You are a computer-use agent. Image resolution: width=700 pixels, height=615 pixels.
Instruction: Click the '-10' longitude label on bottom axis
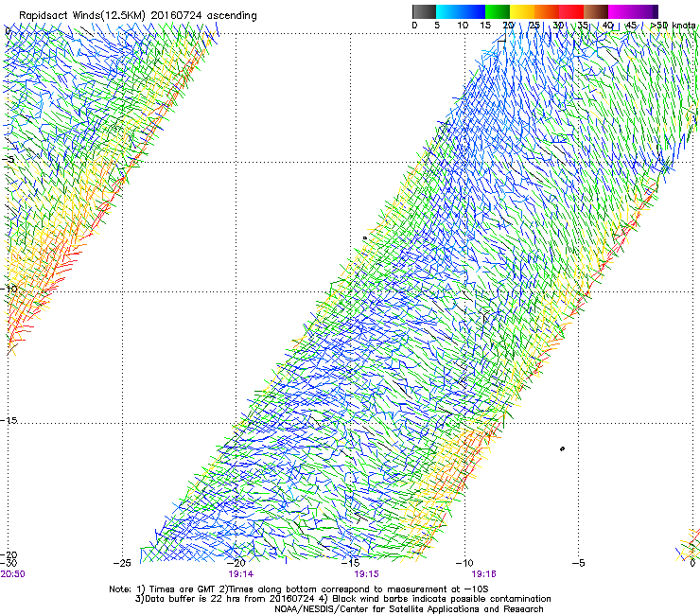click(464, 563)
